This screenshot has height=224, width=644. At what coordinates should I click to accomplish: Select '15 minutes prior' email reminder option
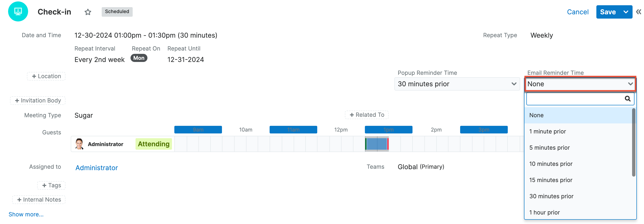[550, 180]
